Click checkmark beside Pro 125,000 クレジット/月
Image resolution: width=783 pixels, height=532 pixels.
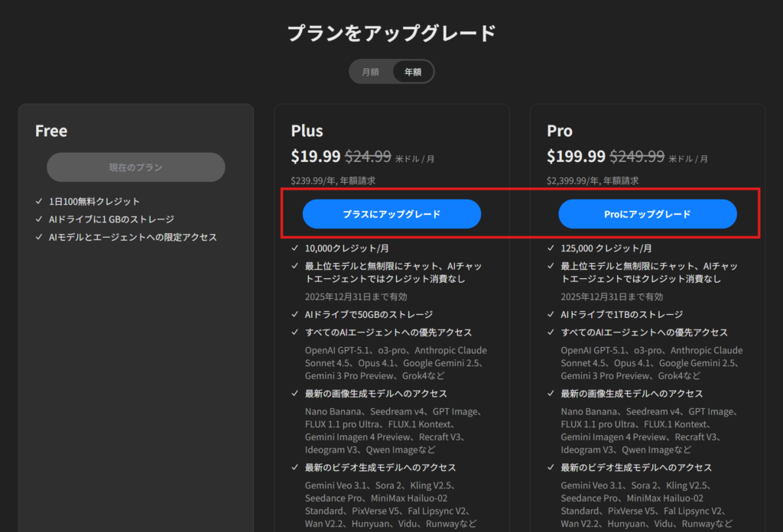pyautogui.click(x=551, y=248)
